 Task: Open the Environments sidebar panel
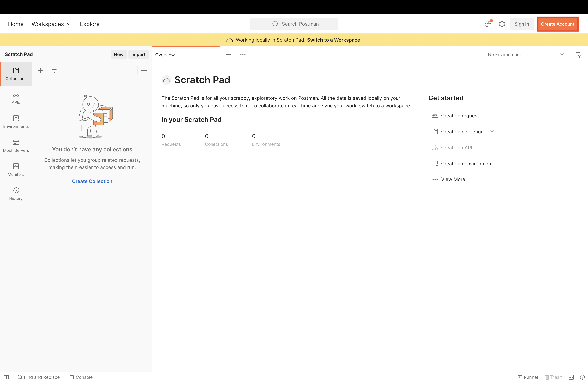(16, 122)
